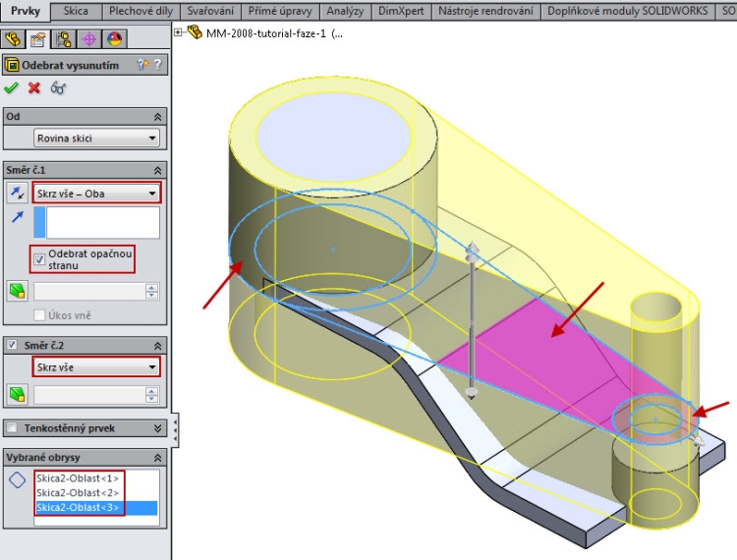Viewport: 737px width, 560px height.
Task: Open the DimXpertManager crosshair tab icon
Action: [88, 39]
